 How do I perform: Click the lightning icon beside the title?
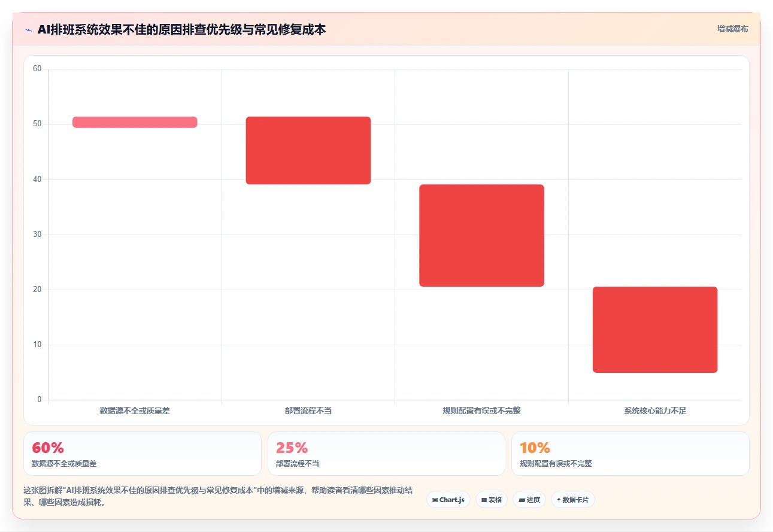pos(28,30)
